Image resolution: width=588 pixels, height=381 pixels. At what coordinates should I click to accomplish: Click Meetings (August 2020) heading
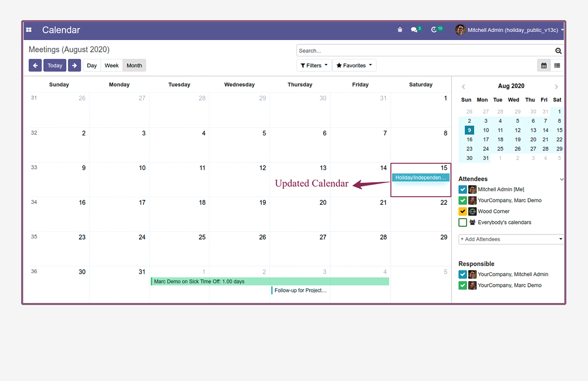click(69, 49)
